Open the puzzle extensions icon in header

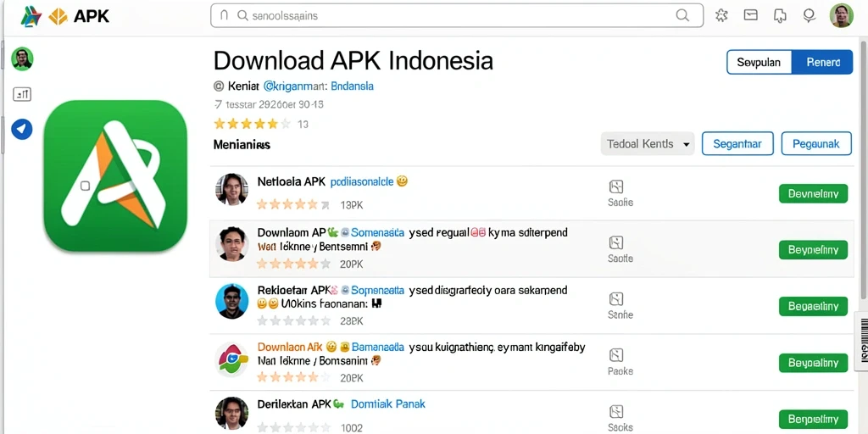(x=721, y=15)
